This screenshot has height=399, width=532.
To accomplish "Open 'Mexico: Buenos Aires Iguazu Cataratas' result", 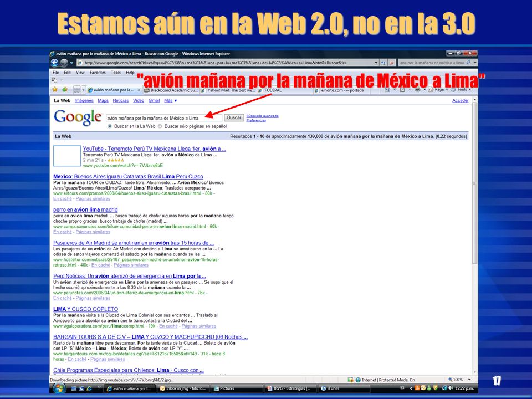I will (x=128, y=176).
